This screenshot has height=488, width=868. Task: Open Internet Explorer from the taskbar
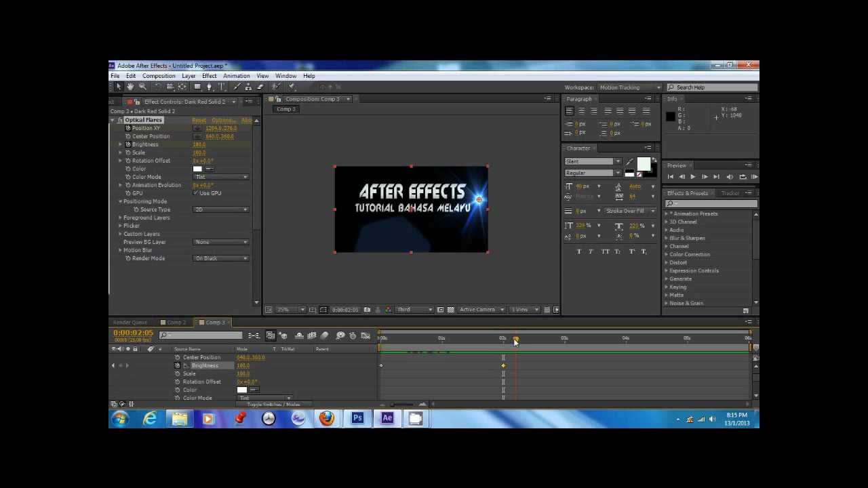[150, 419]
